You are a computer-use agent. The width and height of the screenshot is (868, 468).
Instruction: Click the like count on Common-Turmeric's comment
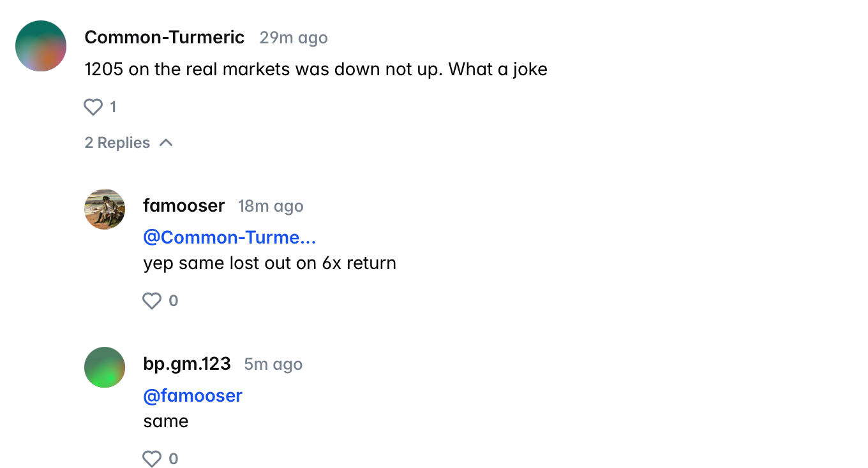pyautogui.click(x=113, y=107)
